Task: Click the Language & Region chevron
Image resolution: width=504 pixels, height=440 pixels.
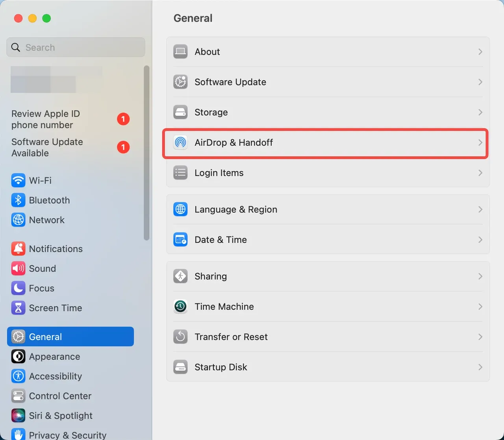Action: (480, 209)
